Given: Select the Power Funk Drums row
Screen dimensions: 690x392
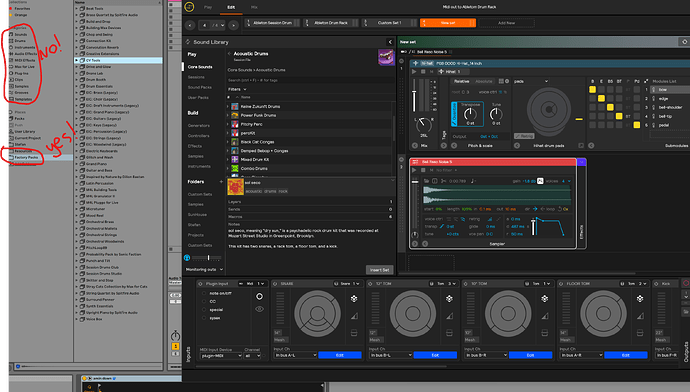Looking at the screenshot, I should pos(309,115).
